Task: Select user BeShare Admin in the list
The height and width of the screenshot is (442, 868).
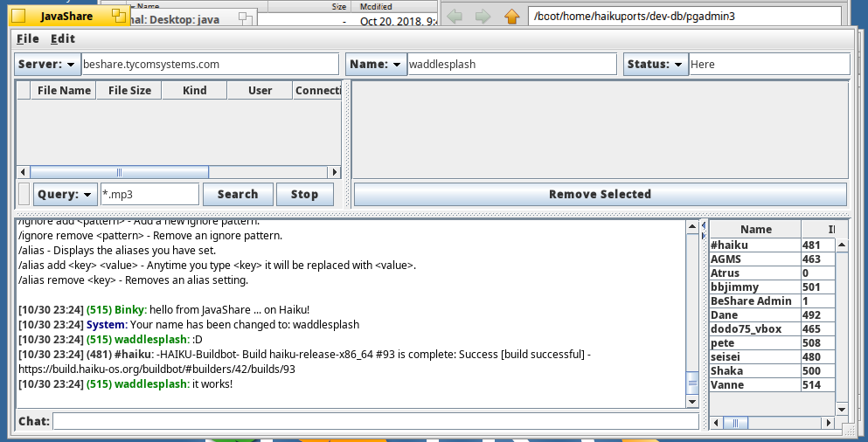Action: tap(755, 301)
